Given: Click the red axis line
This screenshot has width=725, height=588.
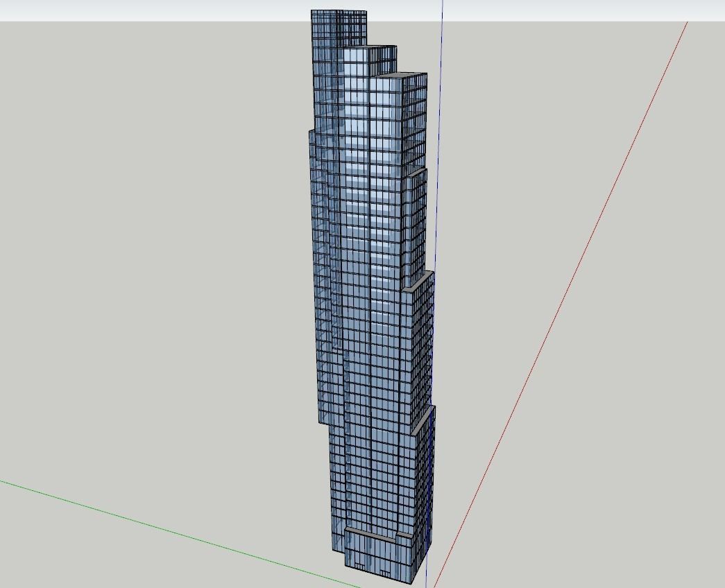Looking at the screenshot, I should coord(561,304).
